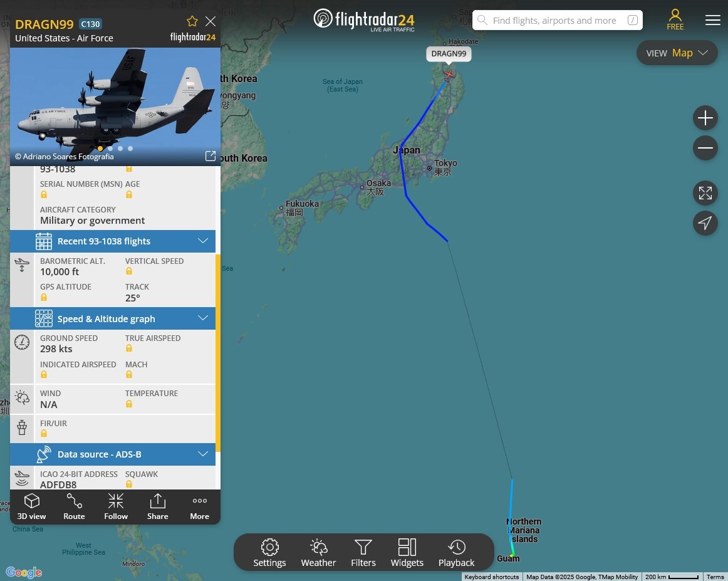728x581 pixels.
Task: Open the hamburger main menu
Action: pos(713,20)
